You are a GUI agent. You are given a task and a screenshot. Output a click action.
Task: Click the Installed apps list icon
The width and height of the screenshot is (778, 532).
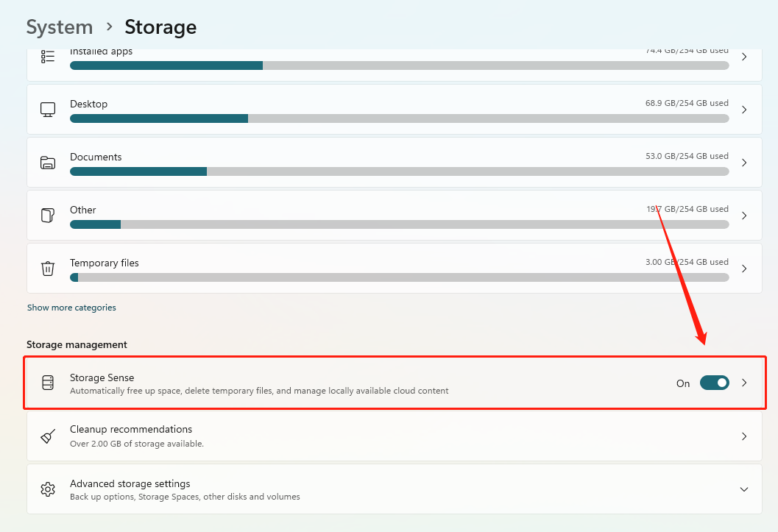coord(48,57)
